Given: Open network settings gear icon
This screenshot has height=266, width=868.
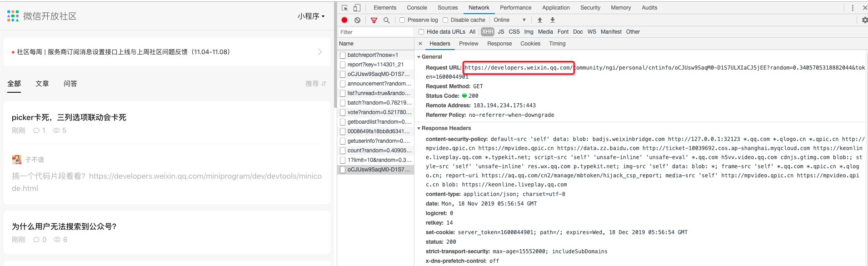Looking at the screenshot, I should (865, 20).
